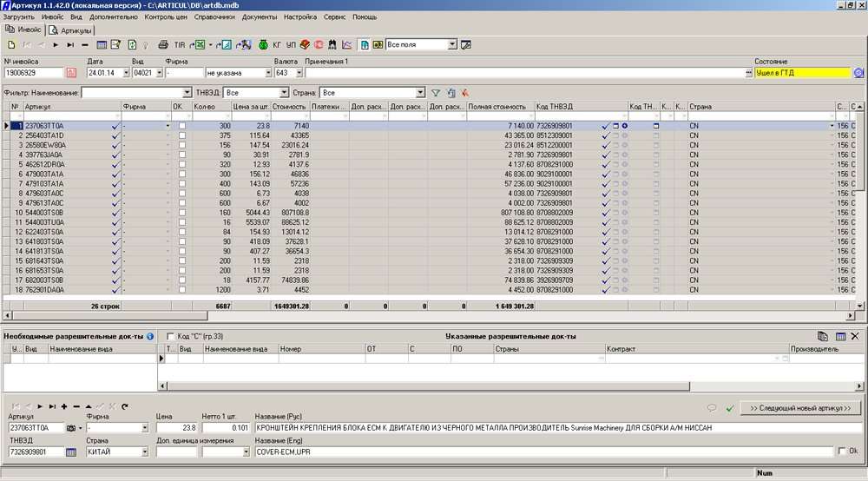Click the clear filter red icon
Image resolution: width=868 pixels, height=481 pixels.
(465, 93)
